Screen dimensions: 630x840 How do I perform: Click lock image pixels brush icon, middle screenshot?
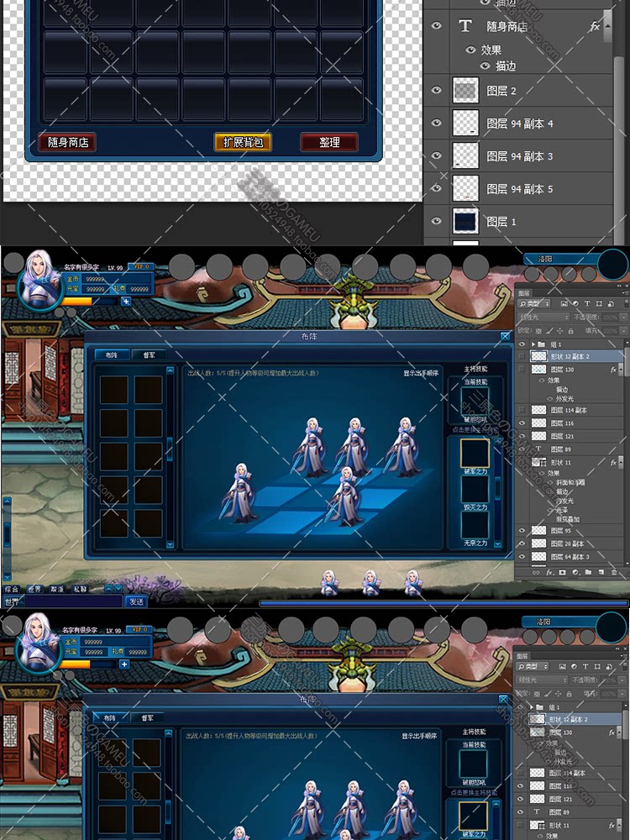[x=549, y=331]
